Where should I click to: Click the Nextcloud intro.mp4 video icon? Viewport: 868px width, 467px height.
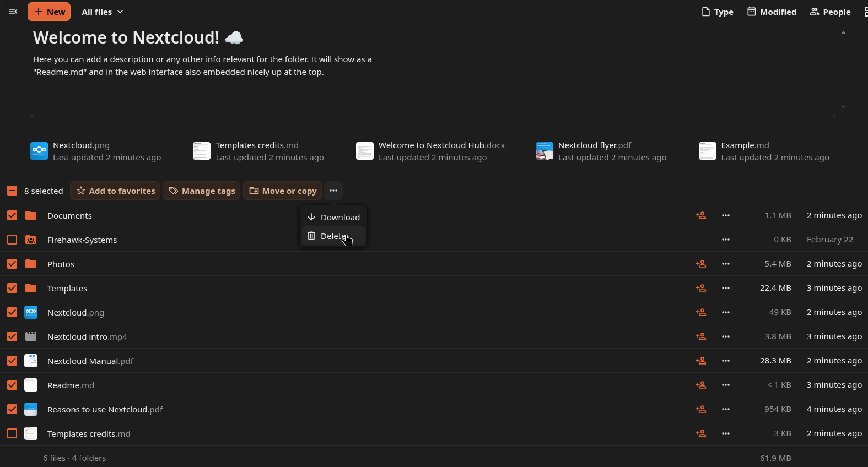tap(31, 336)
